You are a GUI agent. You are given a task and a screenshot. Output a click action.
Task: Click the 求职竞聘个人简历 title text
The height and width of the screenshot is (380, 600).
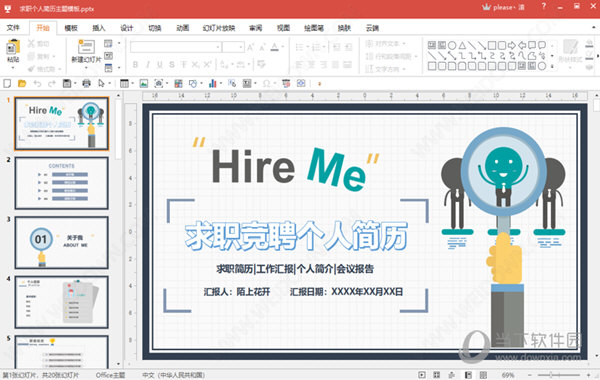296,236
